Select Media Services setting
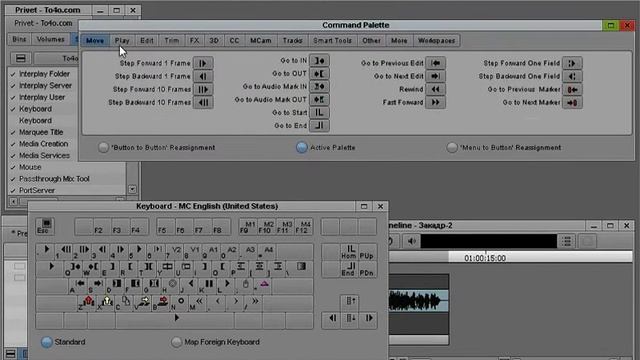This screenshot has height=360, width=640. click(44, 156)
